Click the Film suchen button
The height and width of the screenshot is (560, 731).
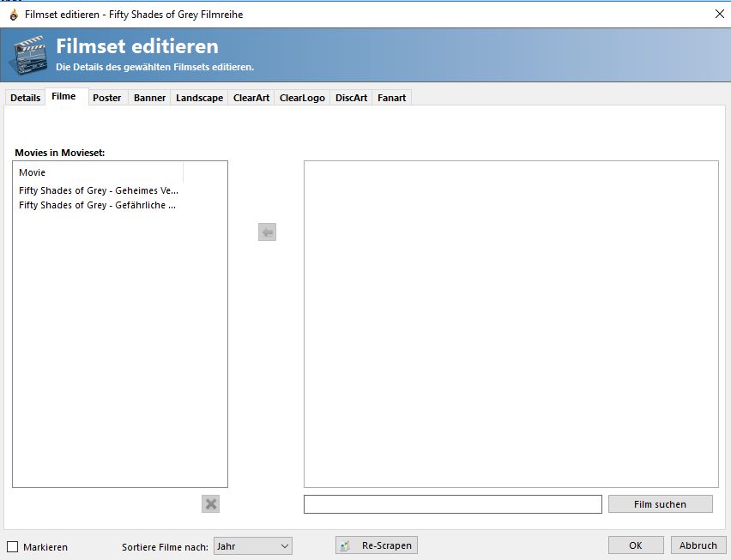pos(660,504)
